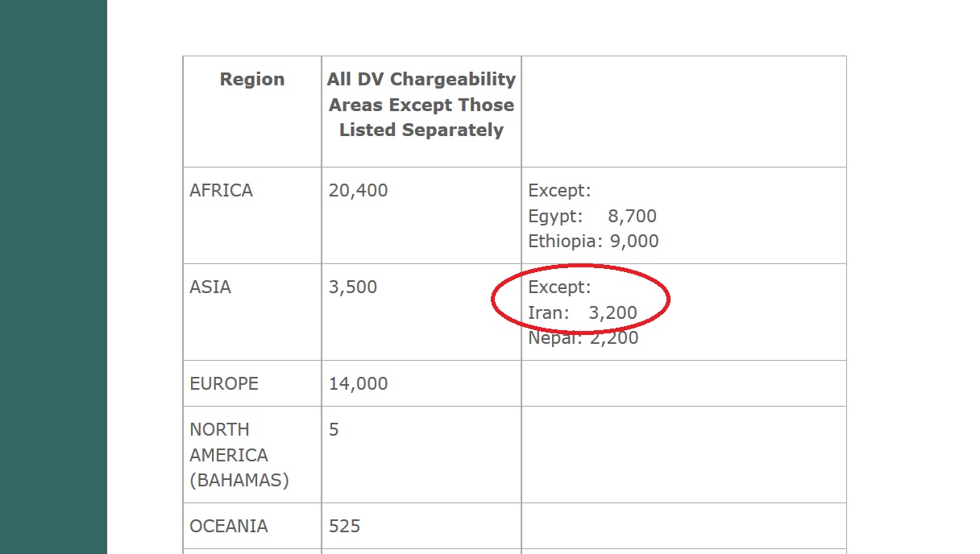The width and height of the screenshot is (980, 554).
Task: Click the Egypt: 8,700 exception text
Action: (x=592, y=216)
